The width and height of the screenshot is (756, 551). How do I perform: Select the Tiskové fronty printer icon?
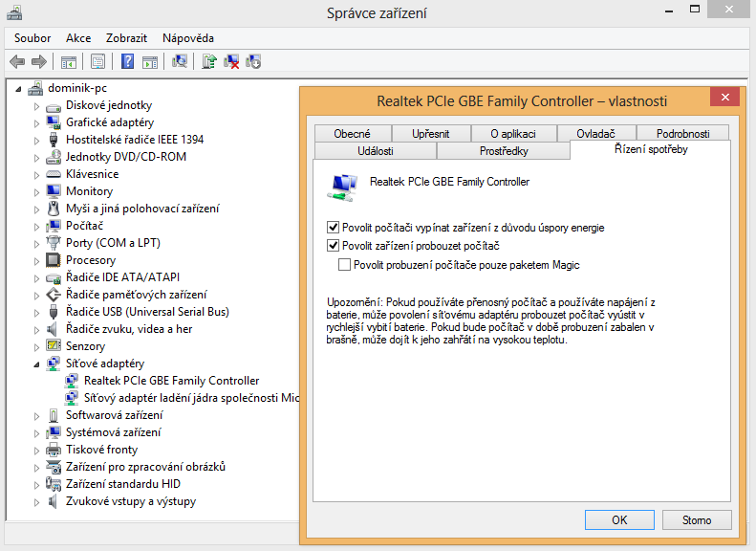pyautogui.click(x=54, y=450)
